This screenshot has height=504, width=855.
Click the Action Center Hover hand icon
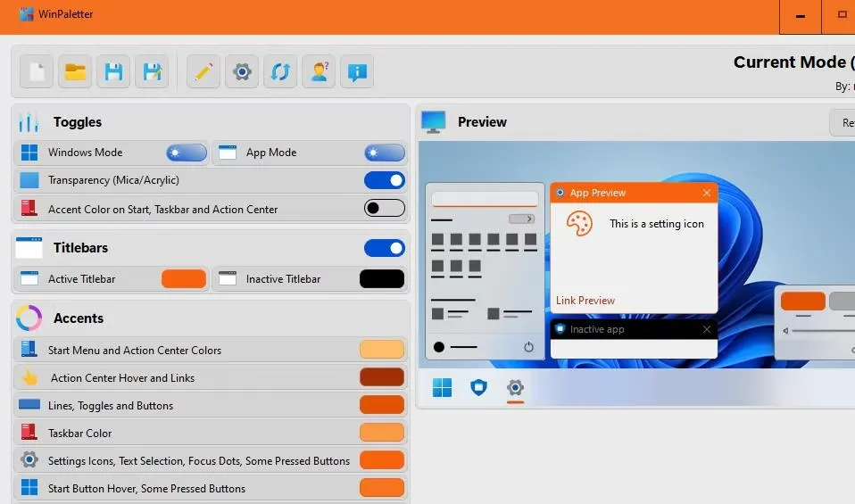click(29, 377)
